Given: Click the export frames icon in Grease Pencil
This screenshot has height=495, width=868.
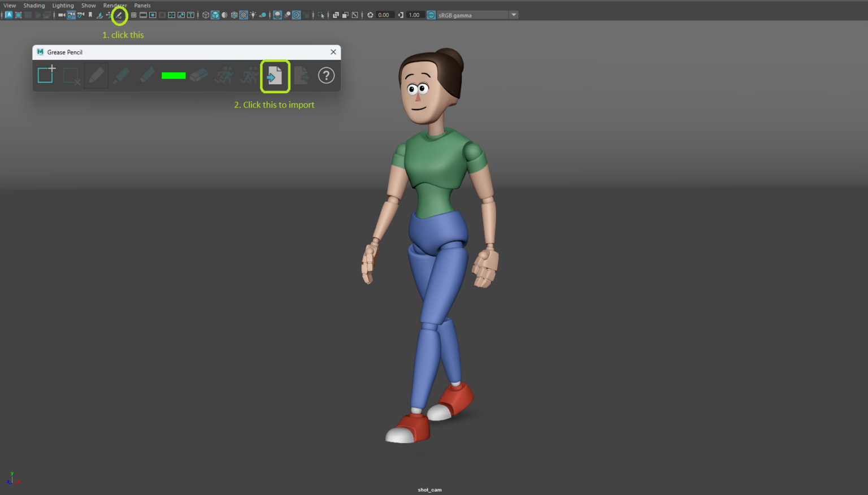Looking at the screenshot, I should [301, 75].
